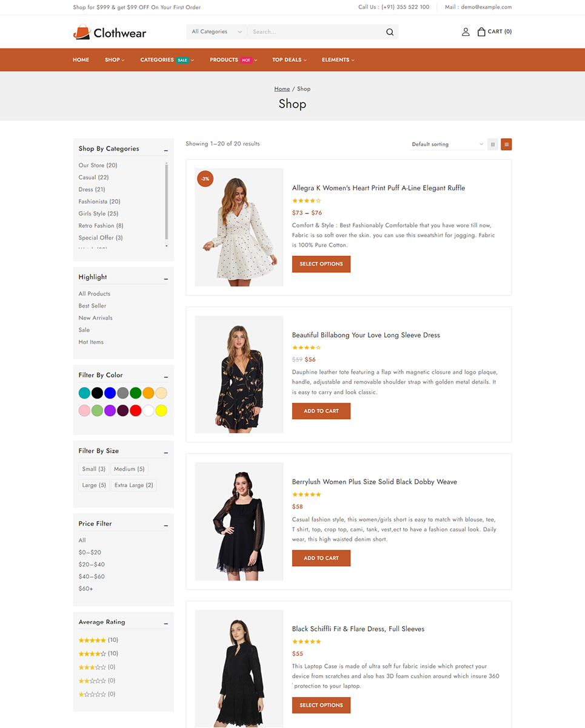This screenshot has width=585, height=728.
Task: Click the Clothwear logo icon
Action: [x=82, y=32]
